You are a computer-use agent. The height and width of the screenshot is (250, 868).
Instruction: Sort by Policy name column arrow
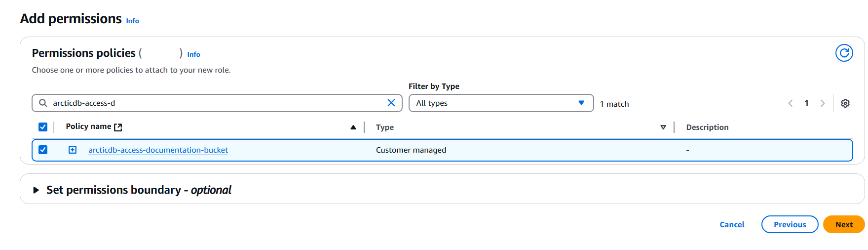[353, 127]
